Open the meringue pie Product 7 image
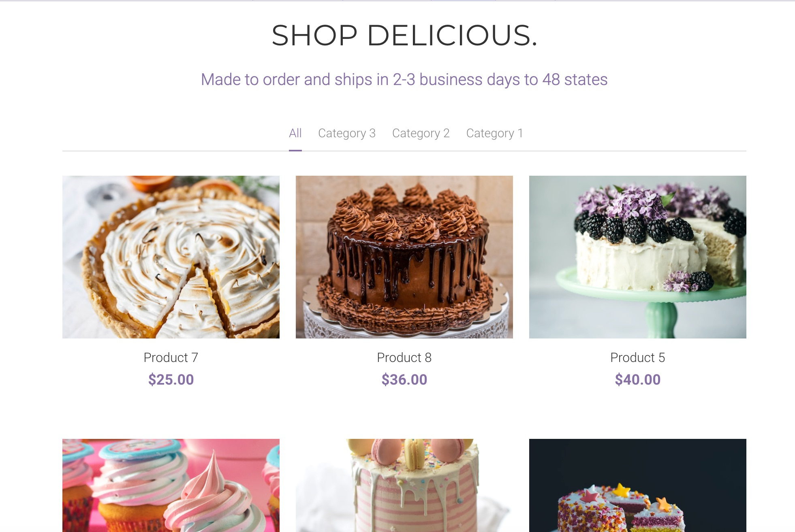795x532 pixels. tap(171, 257)
